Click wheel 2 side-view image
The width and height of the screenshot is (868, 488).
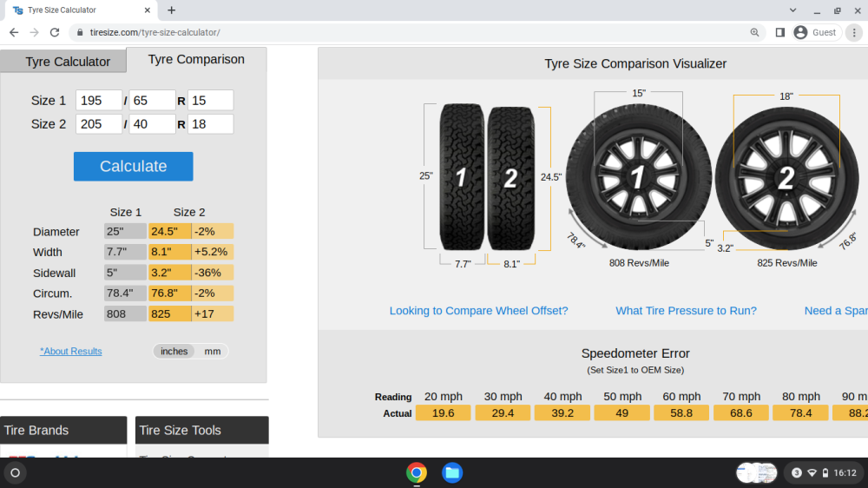coord(786,178)
